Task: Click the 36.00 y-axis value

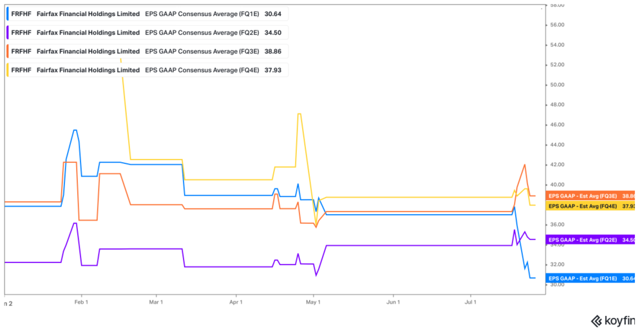Action: pyautogui.click(x=557, y=225)
